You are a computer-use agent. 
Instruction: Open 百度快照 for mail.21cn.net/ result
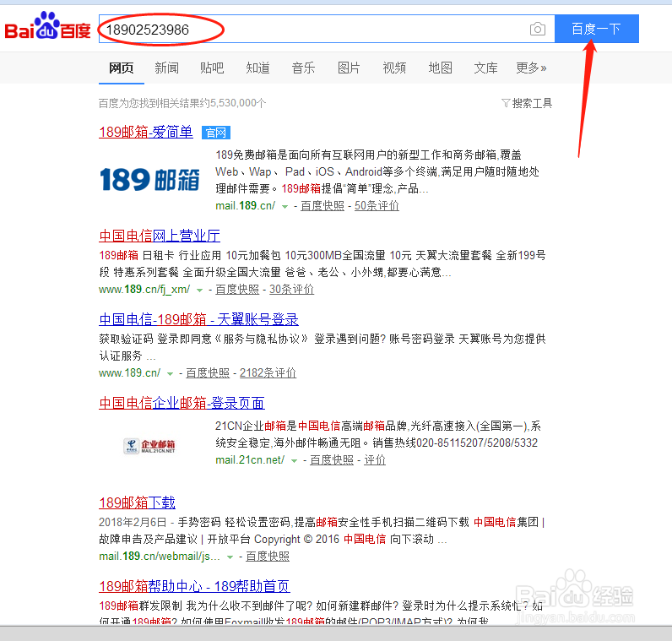pos(332,460)
